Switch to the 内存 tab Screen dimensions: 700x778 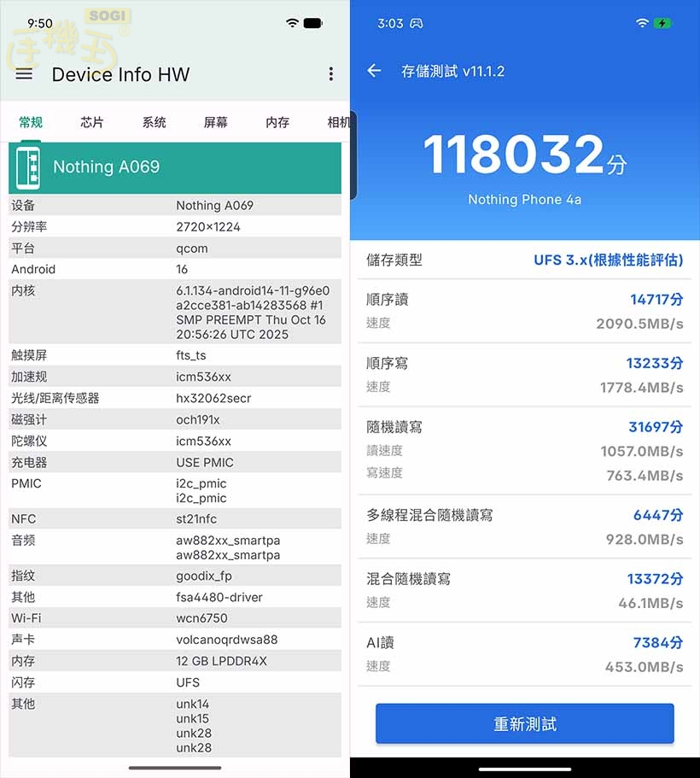[x=277, y=122]
